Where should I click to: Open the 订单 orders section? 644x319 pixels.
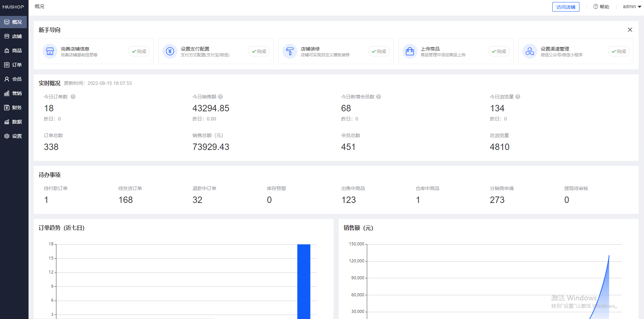(13, 65)
